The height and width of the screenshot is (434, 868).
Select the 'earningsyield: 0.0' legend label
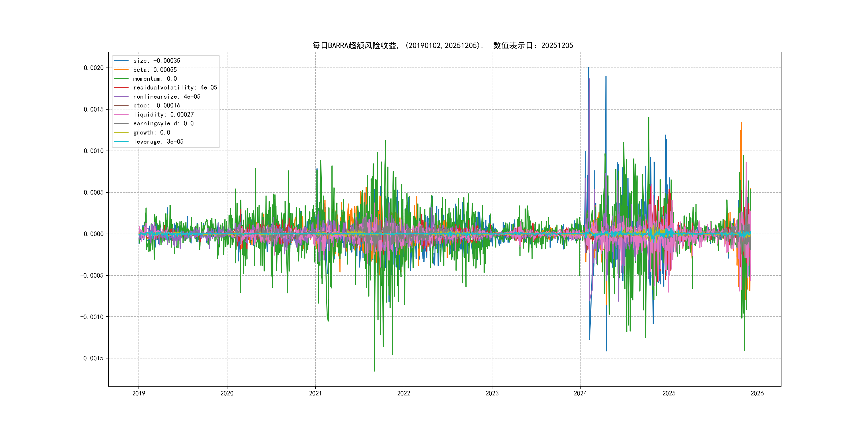coord(163,124)
